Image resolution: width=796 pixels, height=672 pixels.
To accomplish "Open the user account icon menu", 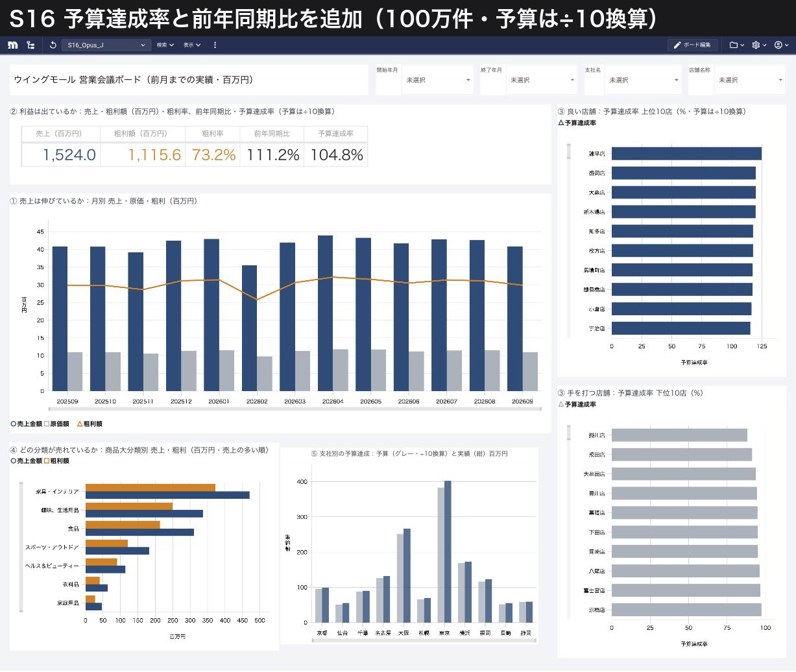I will (782, 45).
